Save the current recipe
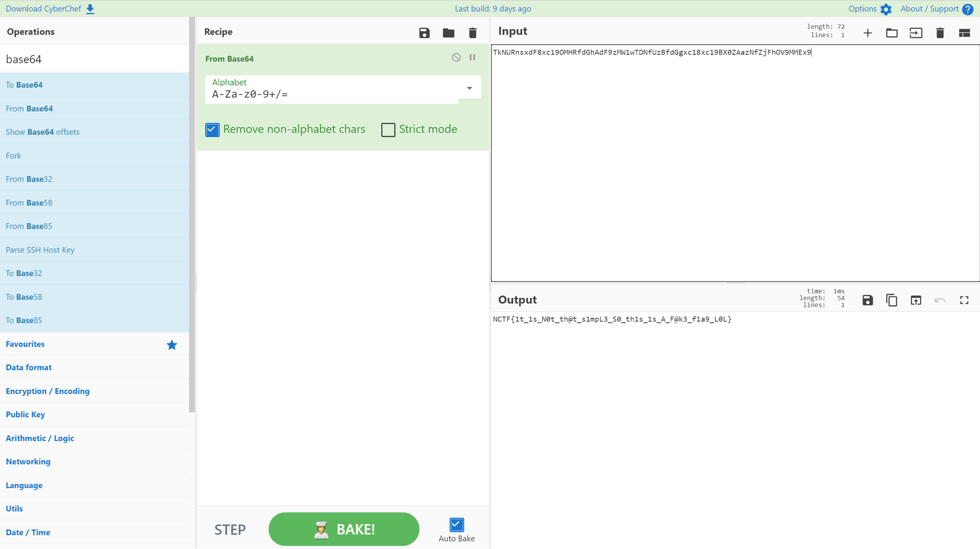Screen dimensions: 980x549 [424, 33]
